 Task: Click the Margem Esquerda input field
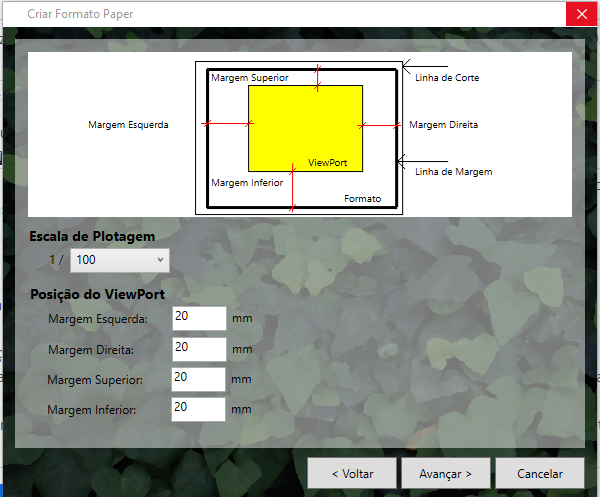pos(199,318)
